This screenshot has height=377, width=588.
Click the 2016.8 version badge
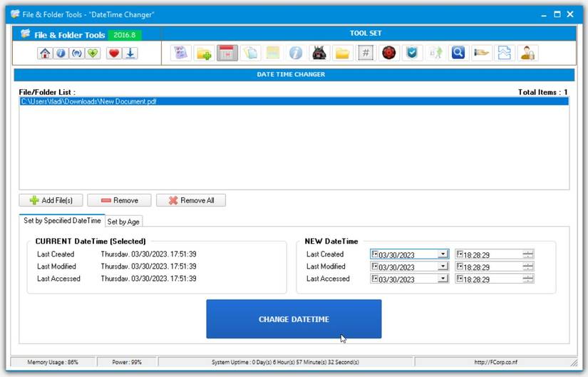(x=125, y=35)
